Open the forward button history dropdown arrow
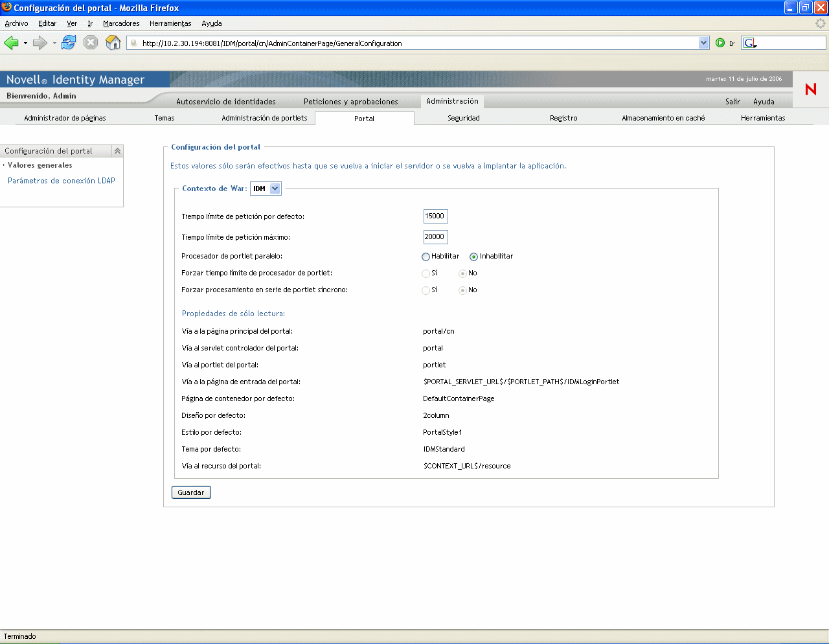This screenshot has height=644, width=829. point(54,43)
